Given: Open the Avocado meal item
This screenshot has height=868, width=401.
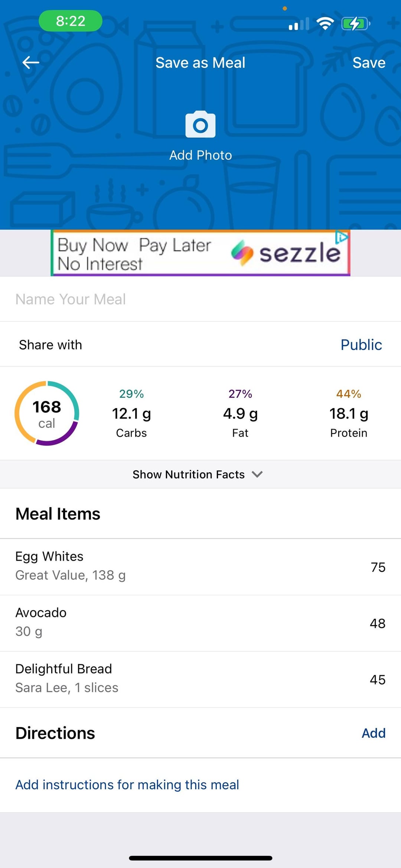Looking at the screenshot, I should coord(200,623).
